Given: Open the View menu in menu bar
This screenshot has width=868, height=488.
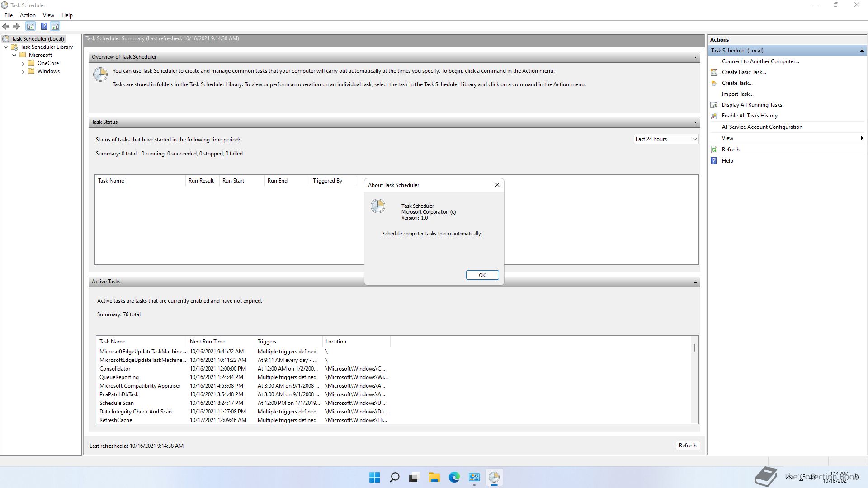Looking at the screenshot, I should tap(48, 15).
